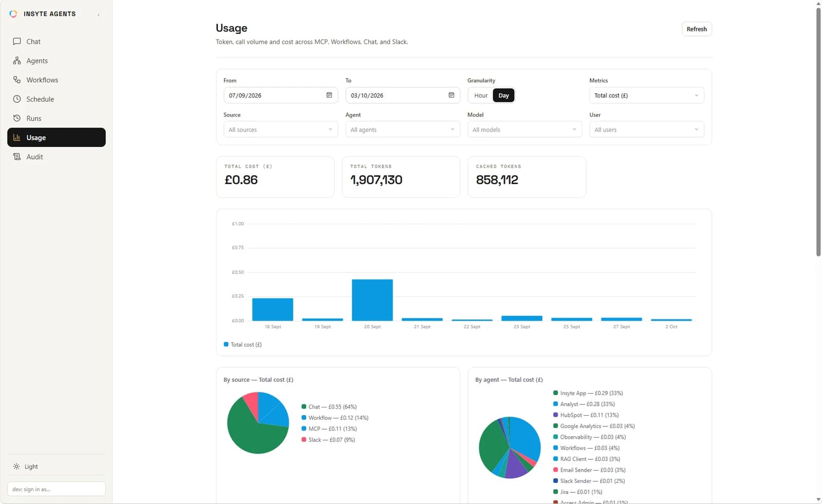The width and height of the screenshot is (822, 504).
Task: Click the 20 Sept bar in chart
Action: (x=372, y=300)
